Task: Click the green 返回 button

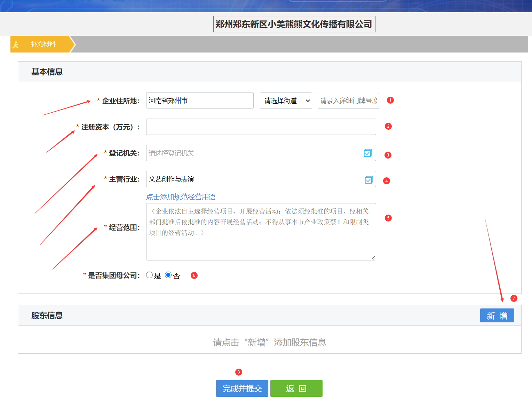Action: [296, 388]
